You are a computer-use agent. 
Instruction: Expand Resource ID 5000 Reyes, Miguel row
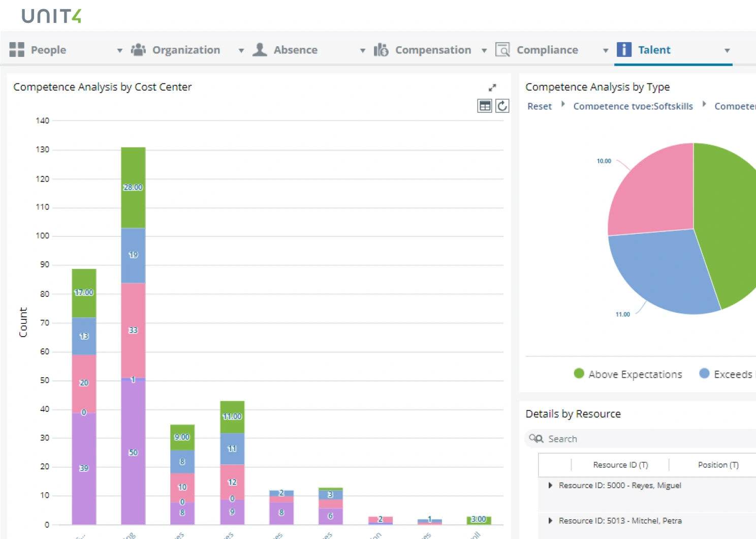[x=550, y=486]
